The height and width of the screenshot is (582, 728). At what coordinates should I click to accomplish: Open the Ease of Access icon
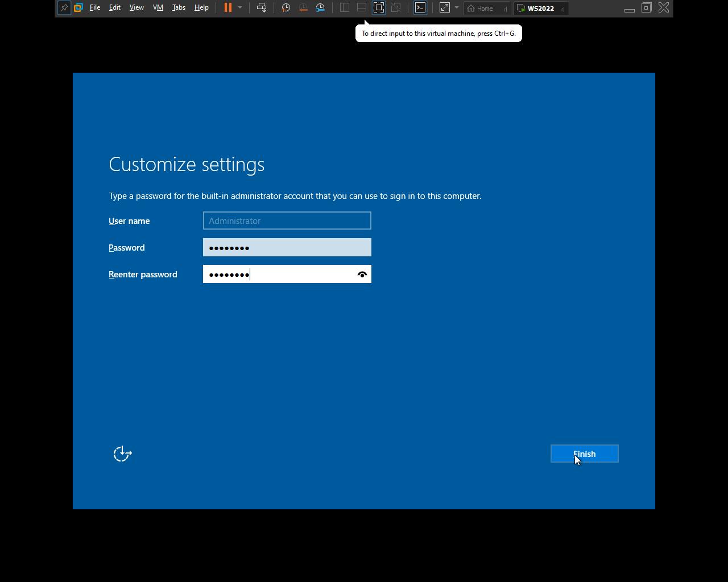(x=122, y=454)
